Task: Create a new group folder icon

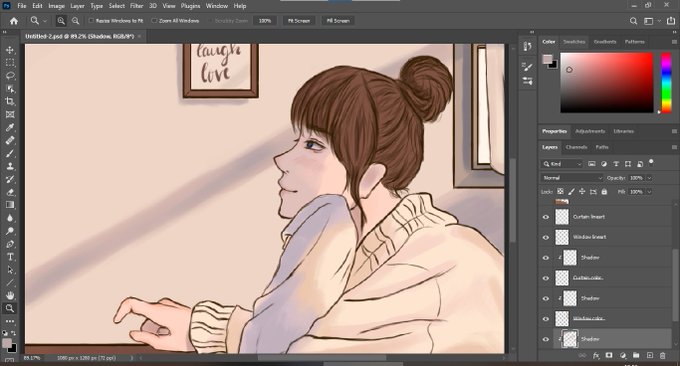Action: pos(636,356)
